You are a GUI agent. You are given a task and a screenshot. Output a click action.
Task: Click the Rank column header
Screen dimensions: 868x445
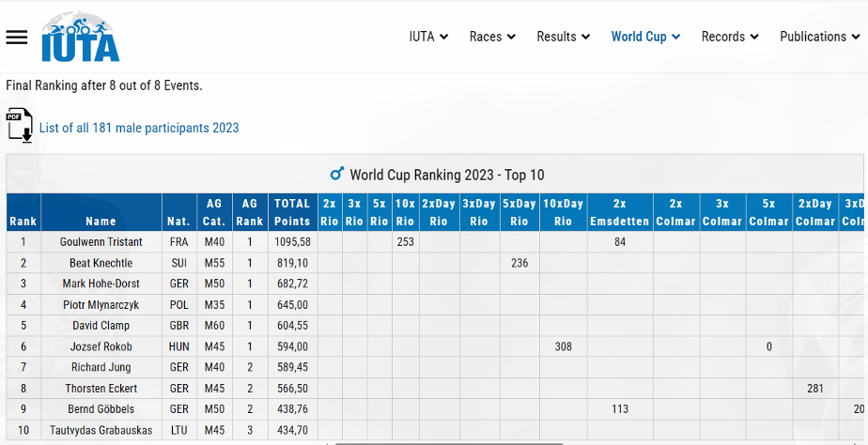(23, 222)
